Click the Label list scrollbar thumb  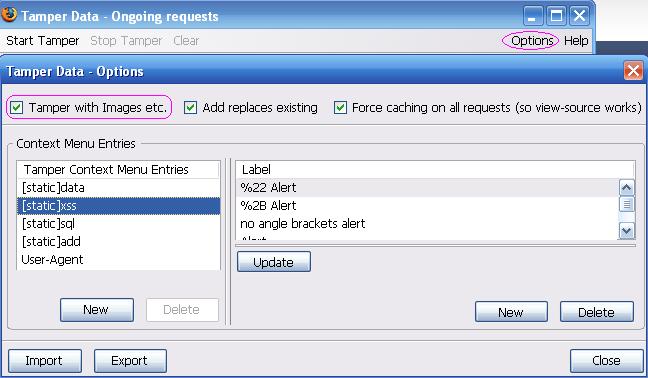pyautogui.click(x=627, y=204)
